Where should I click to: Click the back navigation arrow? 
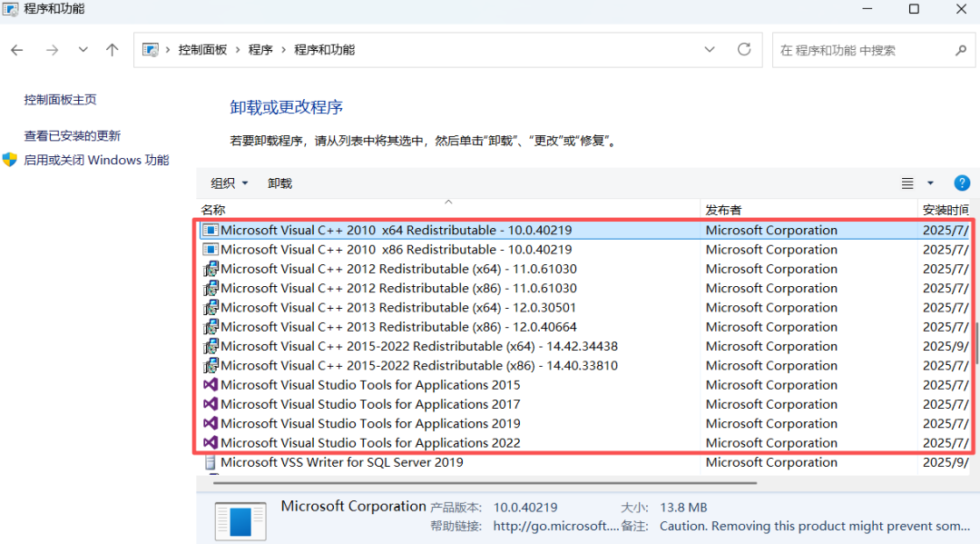pos(17,50)
